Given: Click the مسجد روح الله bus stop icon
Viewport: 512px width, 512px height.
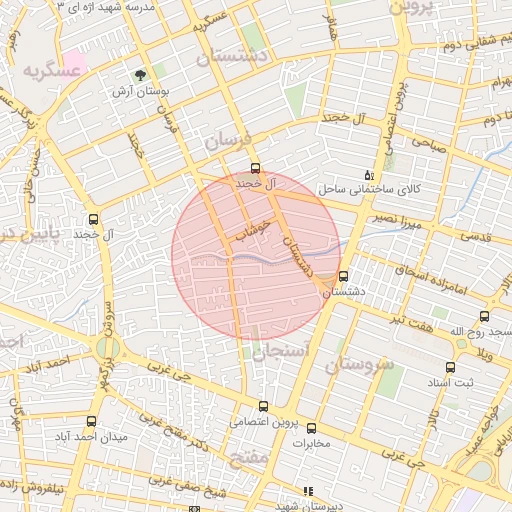Looking at the screenshot, I should [484, 316].
